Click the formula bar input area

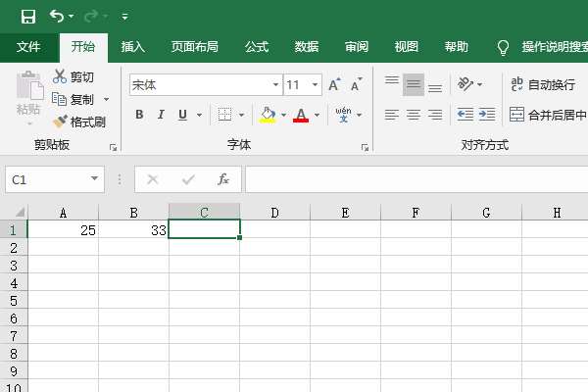[x=416, y=179]
